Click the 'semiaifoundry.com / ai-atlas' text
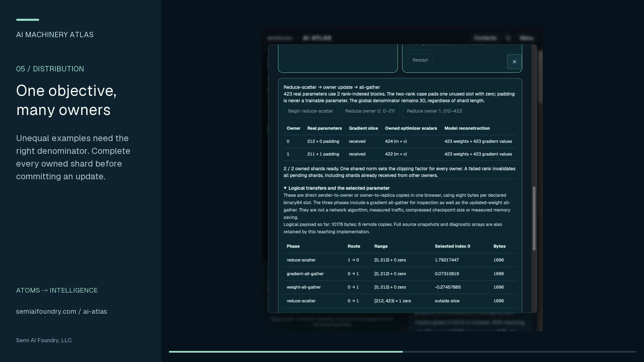The height and width of the screenshot is (362, 644). [61, 311]
